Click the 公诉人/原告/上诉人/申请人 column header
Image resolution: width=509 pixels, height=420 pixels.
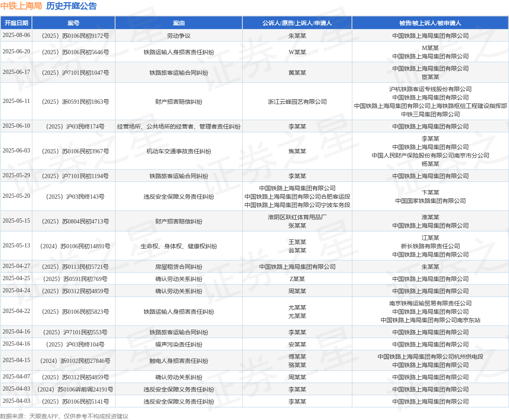(297, 23)
